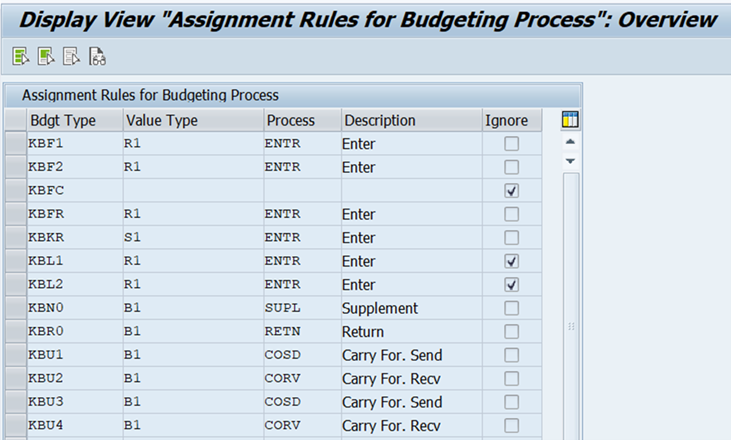Click the vertical scrollbar track
Image resolution: width=731 pixels, height=440 pixels.
pyautogui.click(x=570, y=300)
